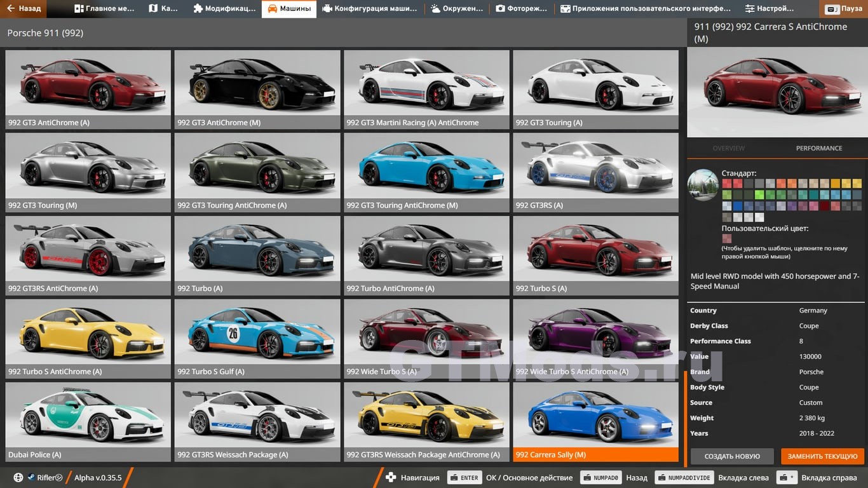Click the large Carrera S AntiChrome preview image
The width and height of the screenshot is (868, 488).
pos(777,92)
